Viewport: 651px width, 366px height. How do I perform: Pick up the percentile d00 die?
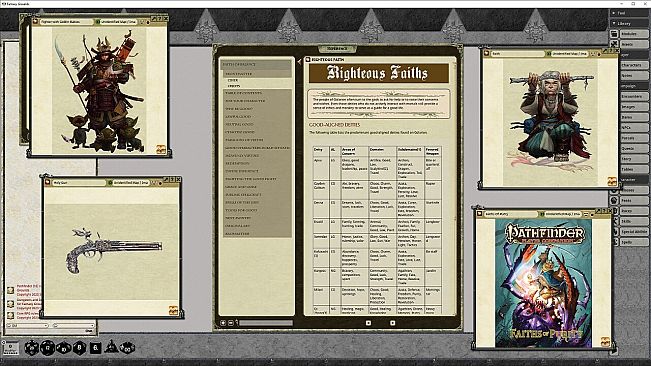(127, 347)
